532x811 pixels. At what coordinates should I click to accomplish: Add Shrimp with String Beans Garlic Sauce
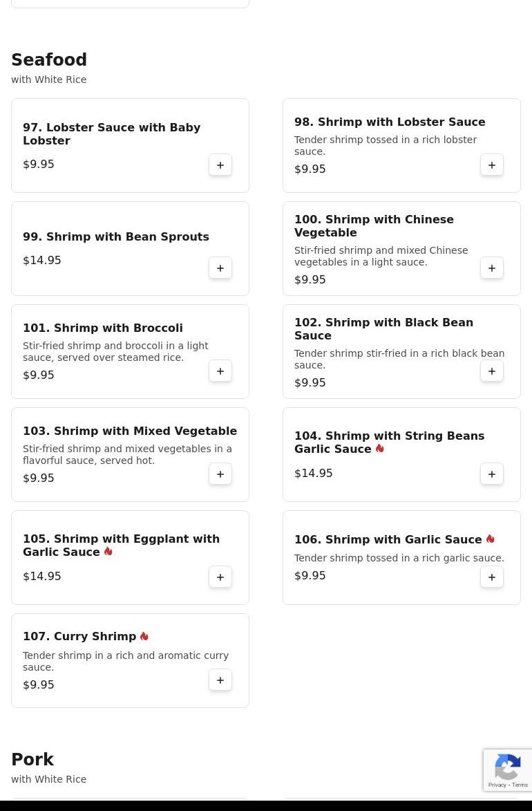click(x=492, y=474)
